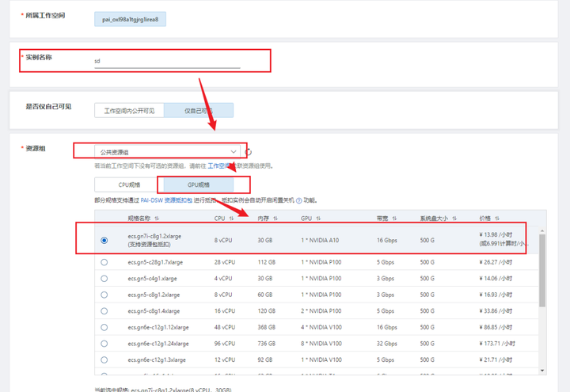The height and width of the screenshot is (392, 570).
Task: Click scrollbar down arrow in spec table
Action: pyautogui.click(x=542, y=370)
